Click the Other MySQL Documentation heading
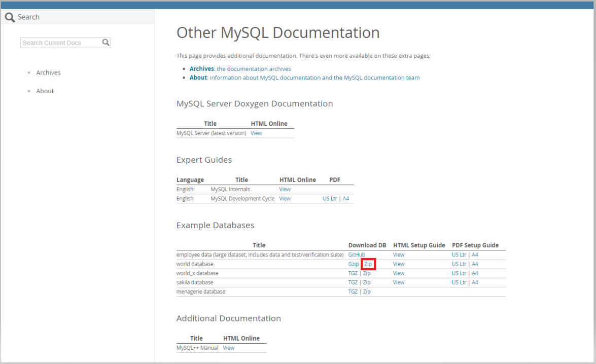This screenshot has width=596, height=364. click(278, 32)
